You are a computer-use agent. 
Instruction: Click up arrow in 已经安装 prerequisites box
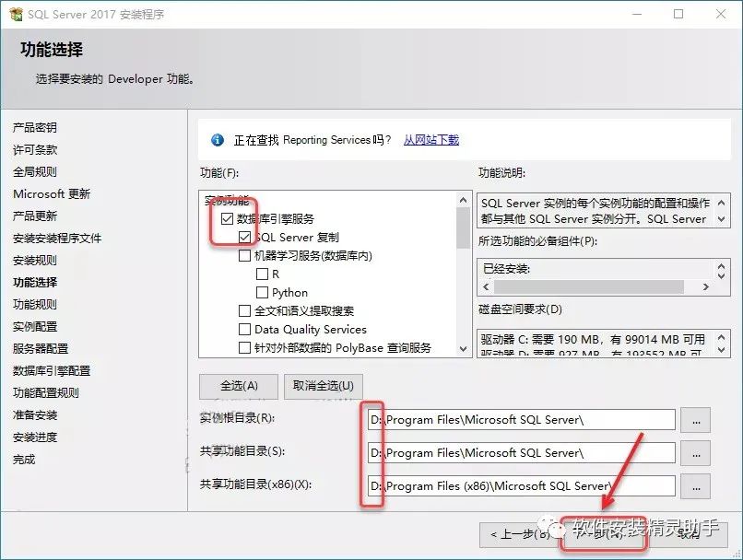coord(721,265)
